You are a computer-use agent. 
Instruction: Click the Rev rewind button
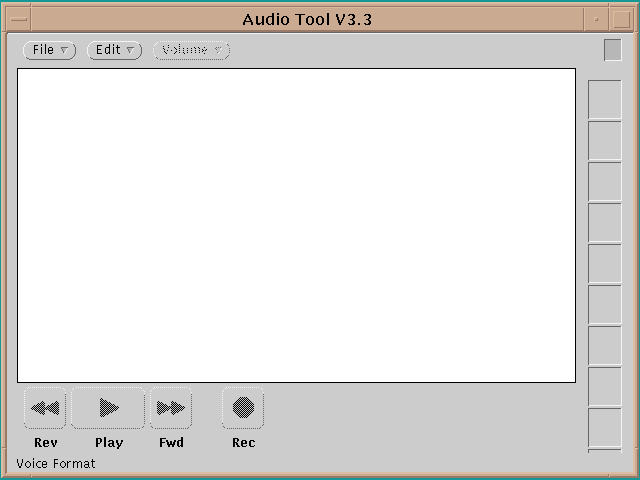point(45,408)
